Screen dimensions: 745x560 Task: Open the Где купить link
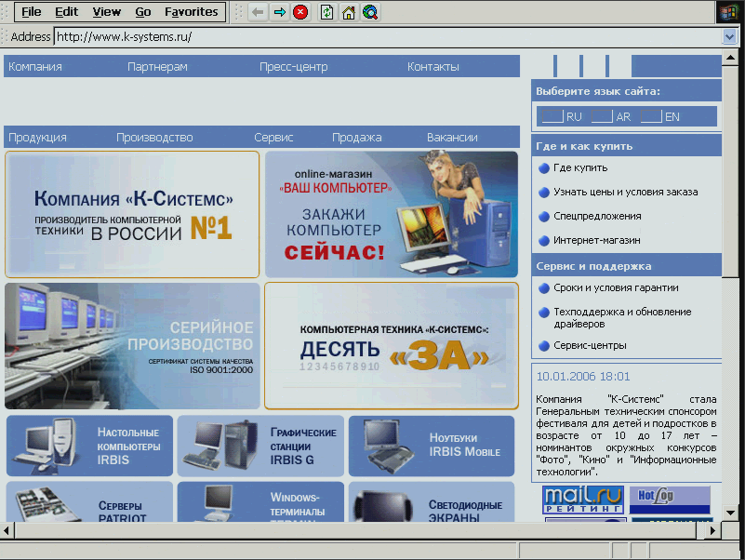[x=580, y=167]
